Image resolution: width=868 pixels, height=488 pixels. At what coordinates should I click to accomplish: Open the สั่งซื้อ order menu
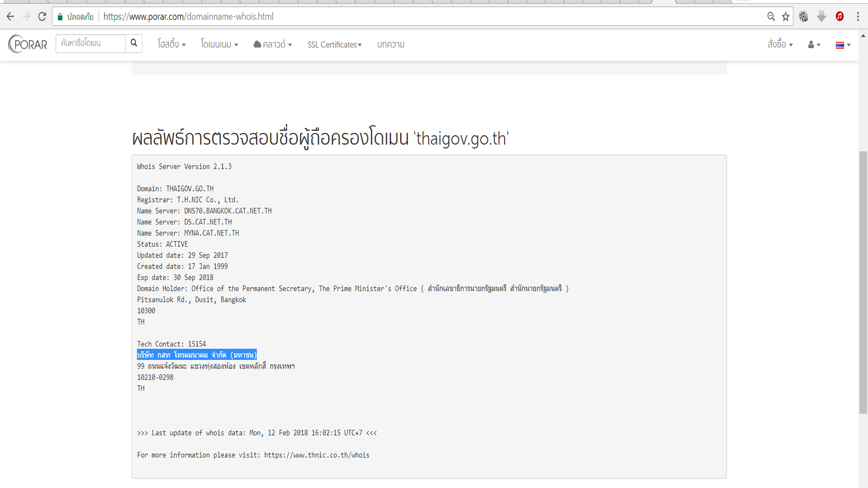[780, 44]
